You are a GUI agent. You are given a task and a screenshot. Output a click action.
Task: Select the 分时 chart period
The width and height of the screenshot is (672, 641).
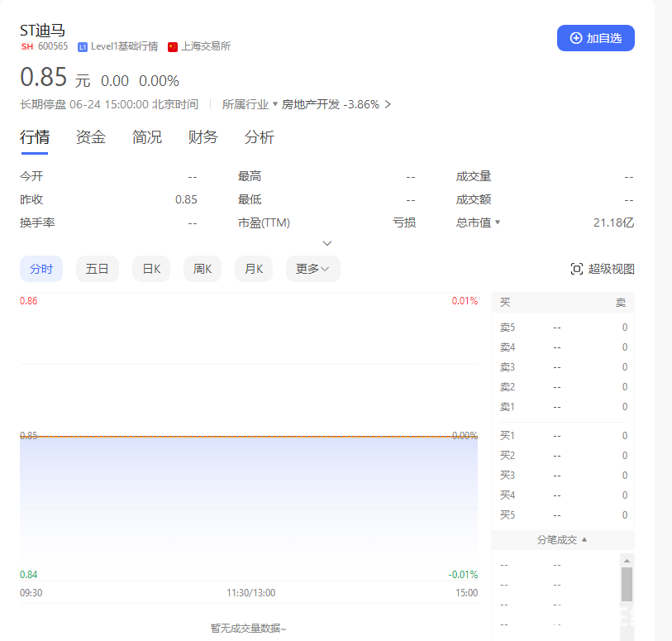coord(41,269)
